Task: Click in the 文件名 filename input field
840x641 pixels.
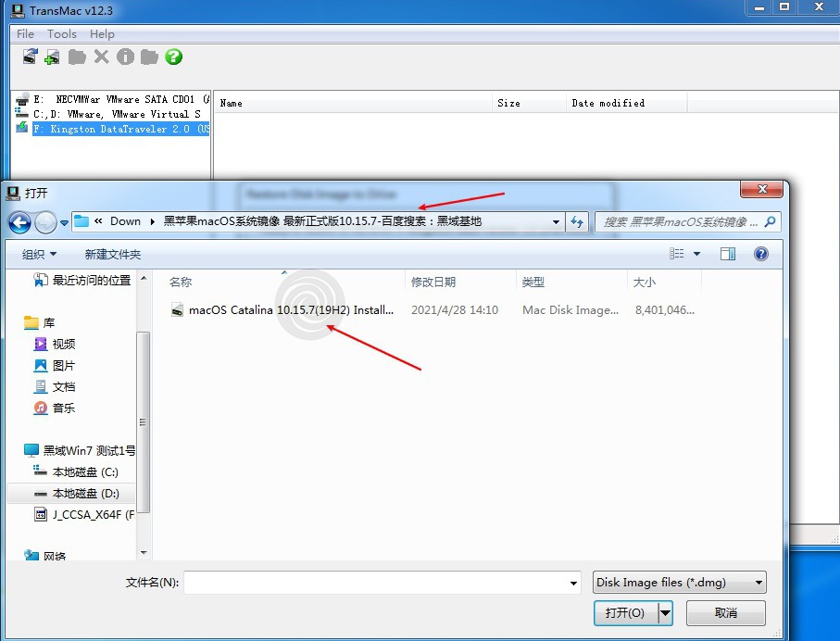Action: click(376, 583)
